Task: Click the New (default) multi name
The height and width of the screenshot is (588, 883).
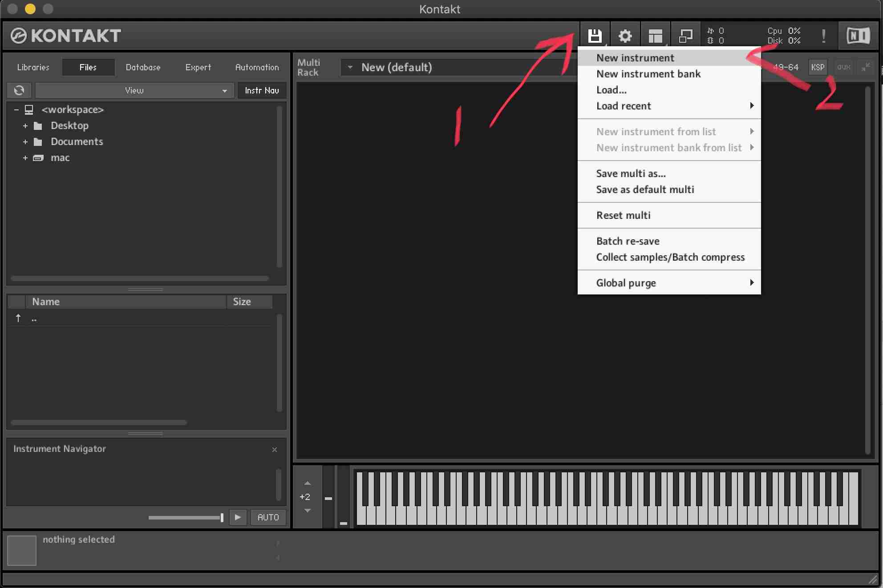Action: point(397,67)
